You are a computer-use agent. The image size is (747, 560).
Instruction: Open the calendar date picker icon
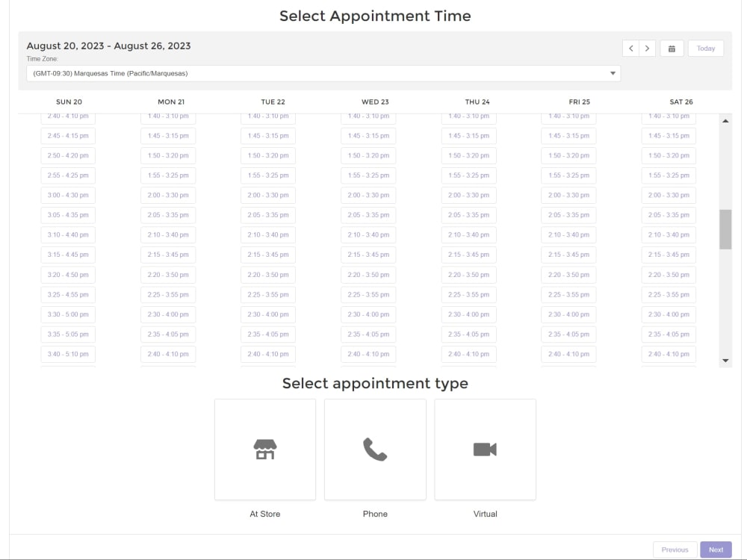[x=672, y=48]
